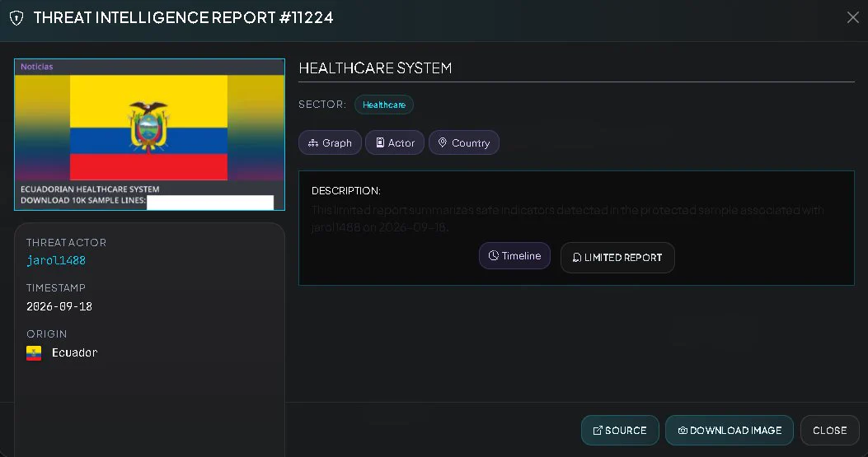Select the timestamp 2026-09-18 text
The image size is (868, 457).
point(59,306)
